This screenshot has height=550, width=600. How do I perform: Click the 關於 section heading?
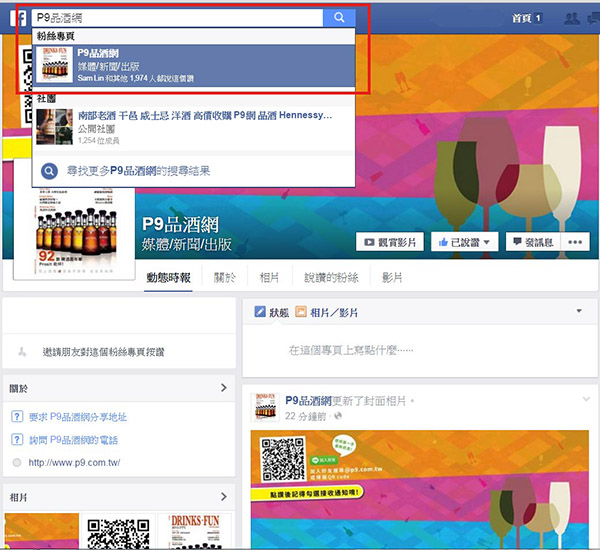pyautogui.click(x=18, y=388)
